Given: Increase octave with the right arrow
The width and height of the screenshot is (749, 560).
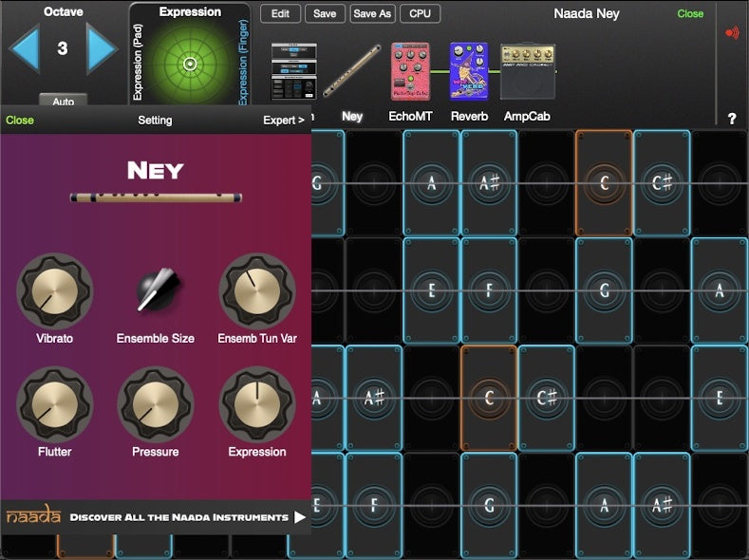Looking at the screenshot, I should coord(102,49).
